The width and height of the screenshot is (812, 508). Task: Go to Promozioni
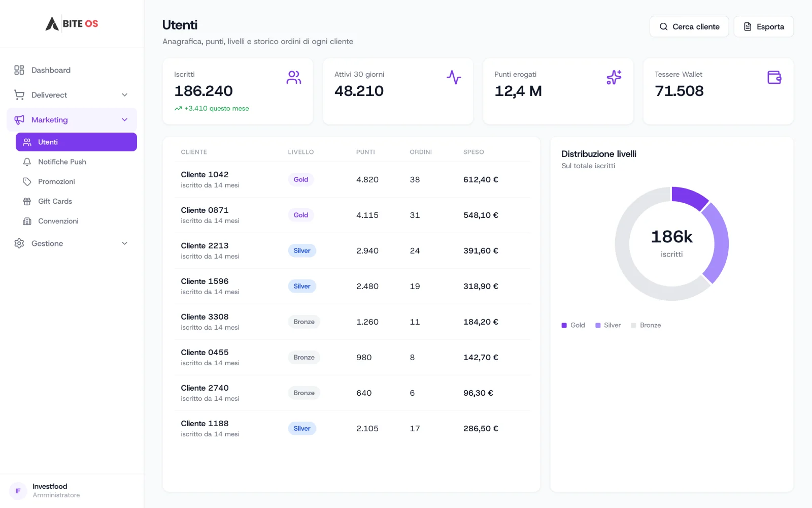76,182
